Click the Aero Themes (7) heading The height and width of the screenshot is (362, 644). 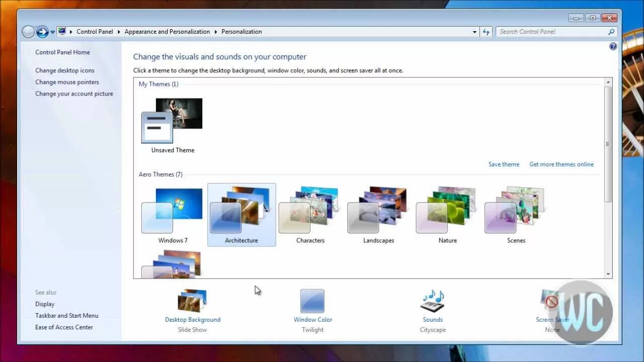tap(160, 174)
